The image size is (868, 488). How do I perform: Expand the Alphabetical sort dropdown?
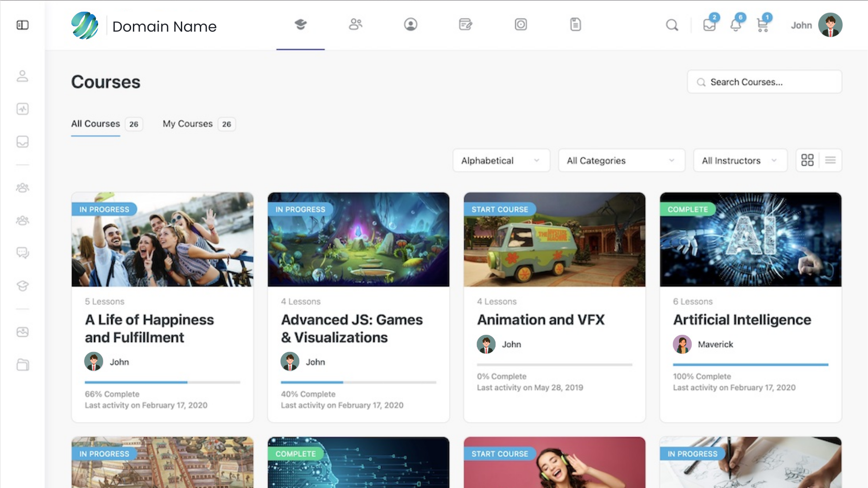point(501,160)
